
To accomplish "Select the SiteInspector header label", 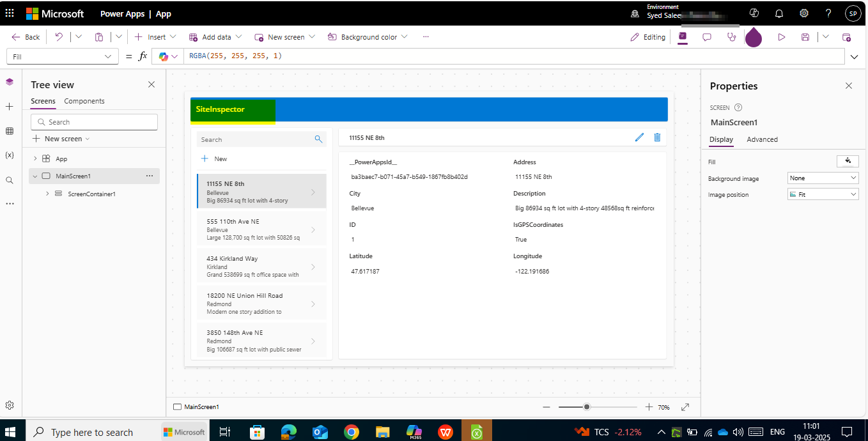I will tap(221, 109).
